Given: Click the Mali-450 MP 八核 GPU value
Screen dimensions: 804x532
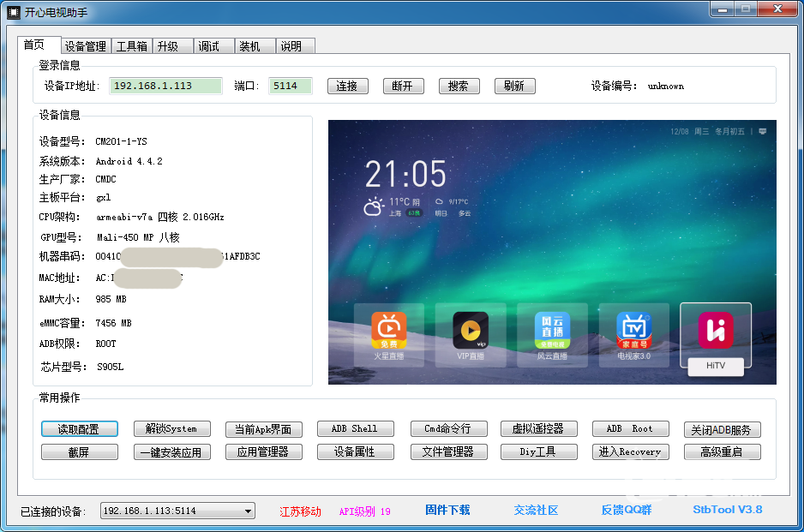Looking at the screenshot, I should point(138,237).
